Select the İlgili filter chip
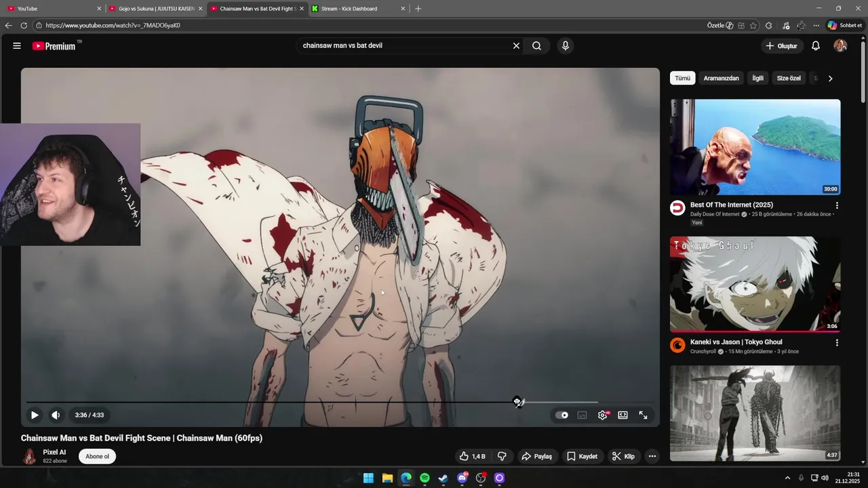The width and height of the screenshot is (868, 488). click(x=757, y=78)
